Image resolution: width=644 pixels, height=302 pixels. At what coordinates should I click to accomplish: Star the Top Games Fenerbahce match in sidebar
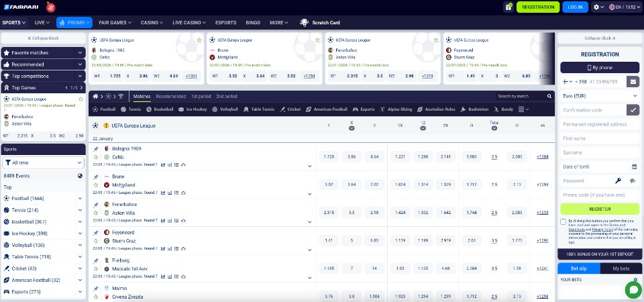(80, 99)
